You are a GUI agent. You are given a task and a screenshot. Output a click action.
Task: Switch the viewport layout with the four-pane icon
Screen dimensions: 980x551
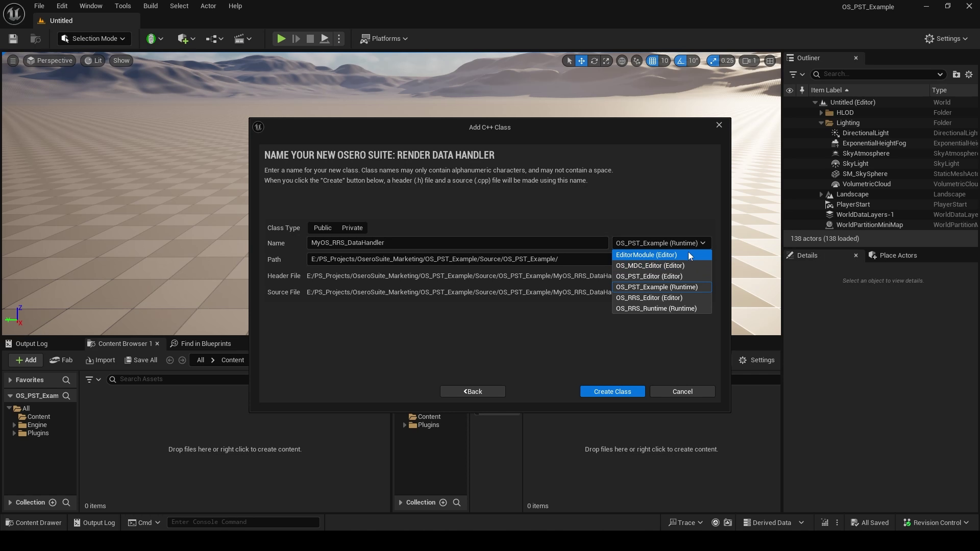click(770, 61)
